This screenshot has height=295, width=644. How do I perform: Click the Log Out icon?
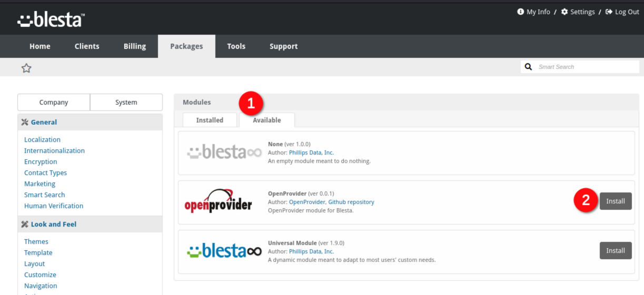click(x=609, y=12)
